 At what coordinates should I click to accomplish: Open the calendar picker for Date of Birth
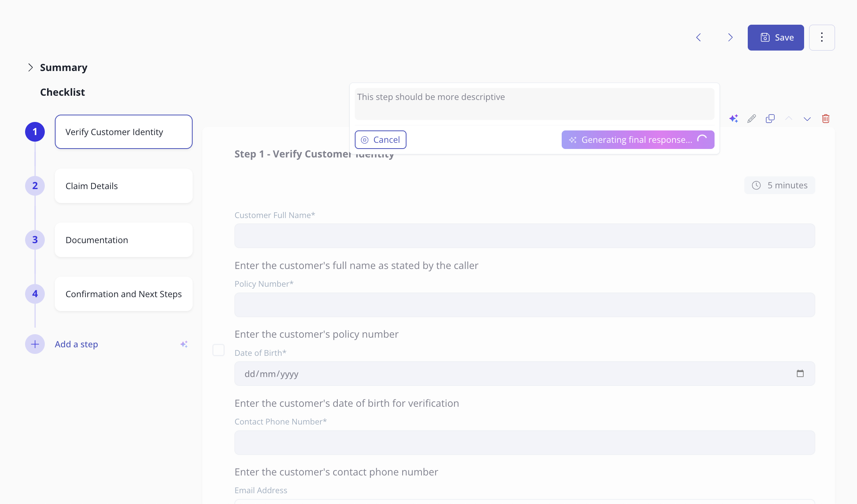pyautogui.click(x=800, y=374)
